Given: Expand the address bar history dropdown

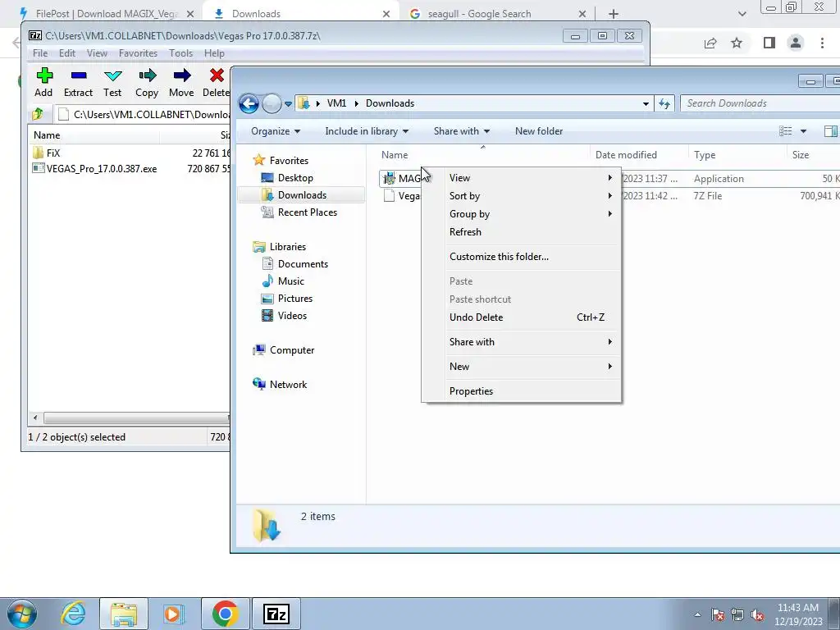Looking at the screenshot, I should point(646,103).
